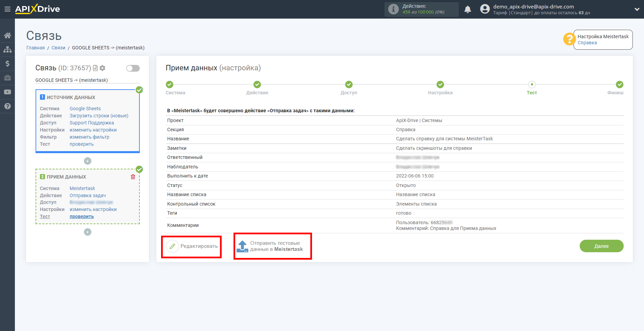Click the upload test data icon
This screenshot has height=331, width=644.
coord(242,246)
